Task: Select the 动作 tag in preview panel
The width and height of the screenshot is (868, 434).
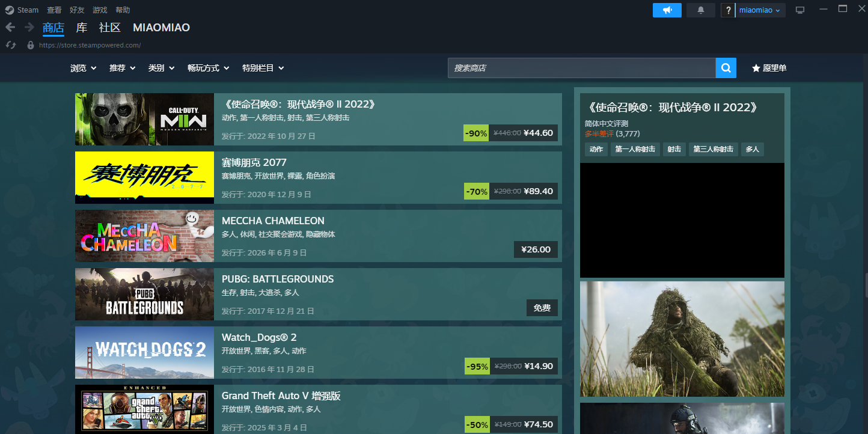Action: tap(596, 149)
